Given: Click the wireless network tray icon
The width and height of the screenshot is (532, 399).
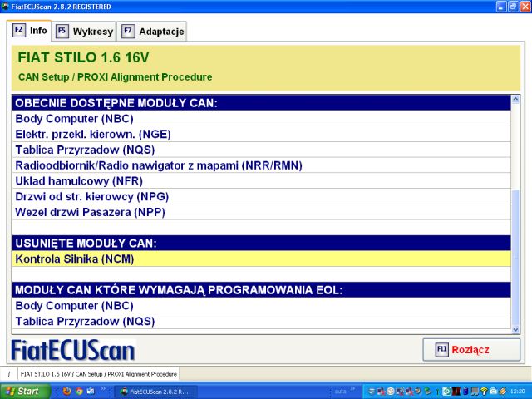Looking at the screenshot, I should (x=484, y=392).
